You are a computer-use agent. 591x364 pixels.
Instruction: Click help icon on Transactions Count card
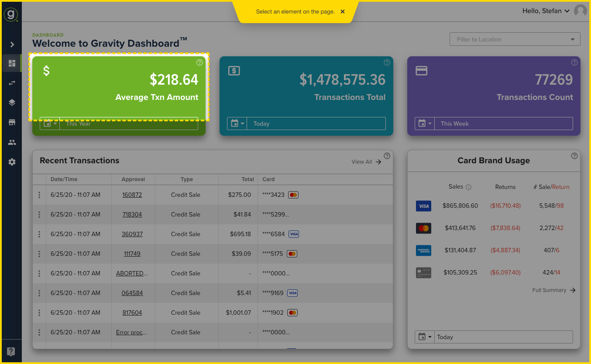pos(574,62)
